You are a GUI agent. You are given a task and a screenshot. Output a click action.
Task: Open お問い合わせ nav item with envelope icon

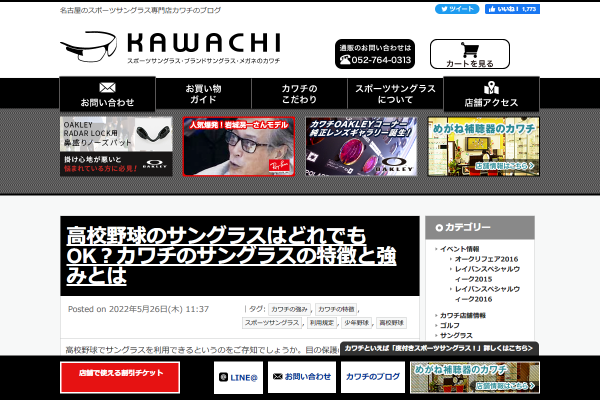click(x=108, y=94)
